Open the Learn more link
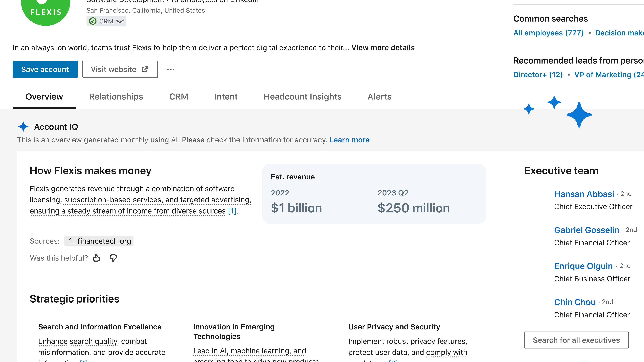This screenshot has height=362, width=644. pyautogui.click(x=349, y=140)
